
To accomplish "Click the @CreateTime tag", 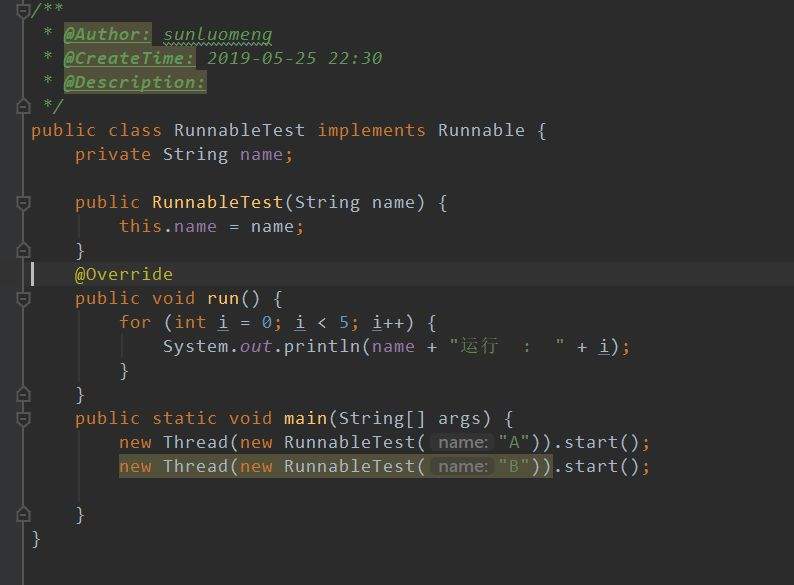I will point(129,58).
